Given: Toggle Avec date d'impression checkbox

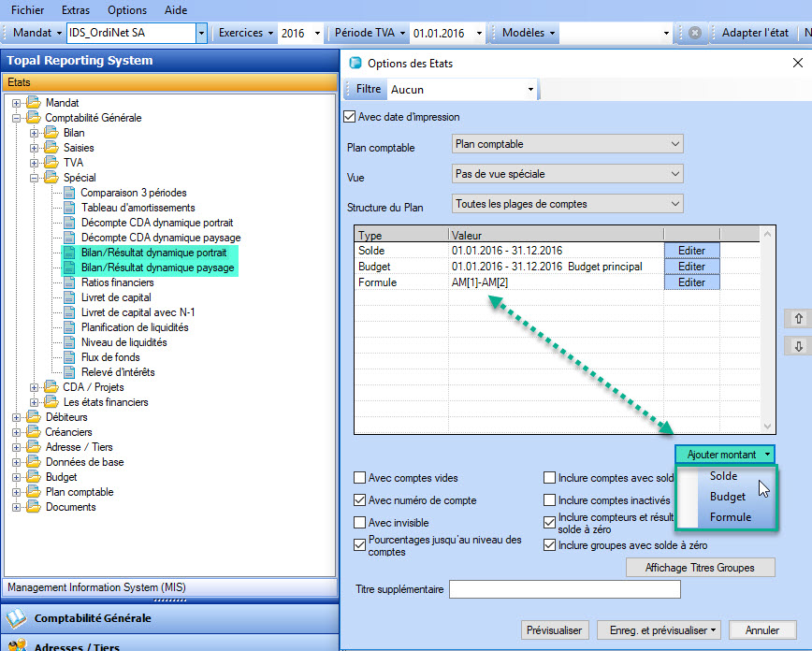Looking at the screenshot, I should click(x=350, y=117).
